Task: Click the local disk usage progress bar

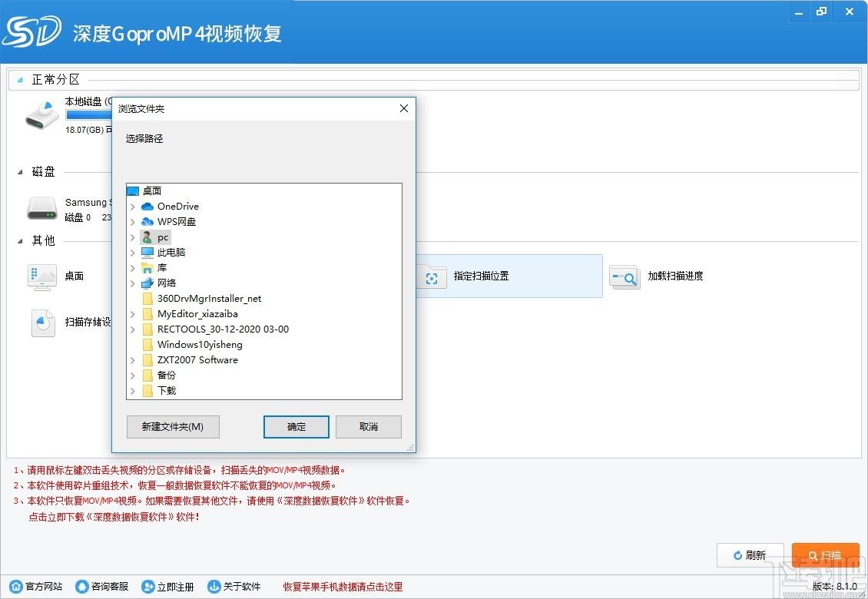Action: [88, 115]
